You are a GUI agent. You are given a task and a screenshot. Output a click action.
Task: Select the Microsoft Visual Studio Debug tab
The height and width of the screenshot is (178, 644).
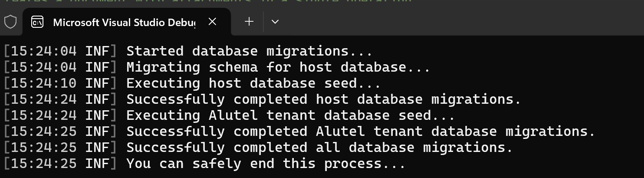pyautogui.click(x=124, y=22)
